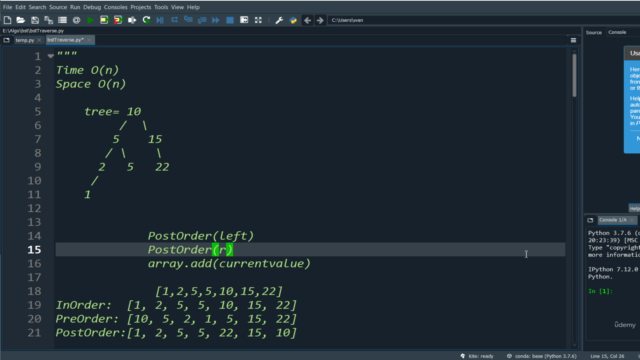
Task: Close the temp.py tab
Action: point(39,40)
